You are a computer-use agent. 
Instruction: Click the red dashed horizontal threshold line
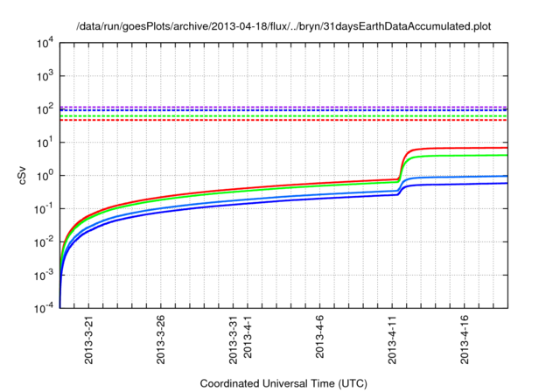(x=262, y=120)
